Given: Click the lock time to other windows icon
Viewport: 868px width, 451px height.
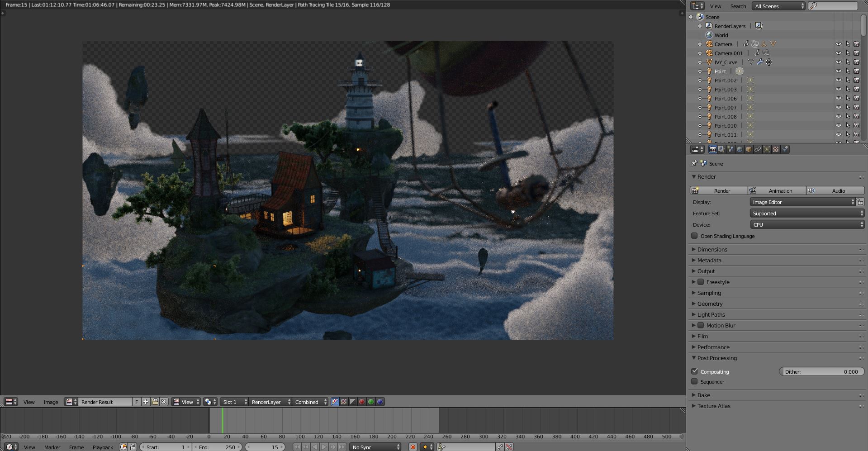Looking at the screenshot, I should click(133, 447).
